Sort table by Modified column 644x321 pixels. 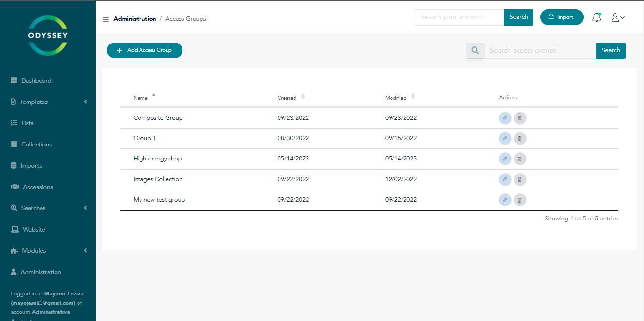coord(400,98)
